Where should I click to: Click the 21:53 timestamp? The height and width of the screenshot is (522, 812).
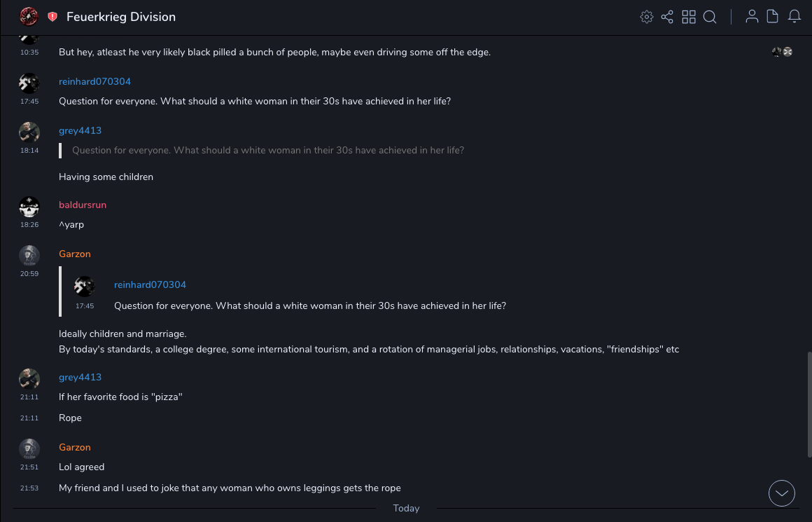[x=29, y=488]
